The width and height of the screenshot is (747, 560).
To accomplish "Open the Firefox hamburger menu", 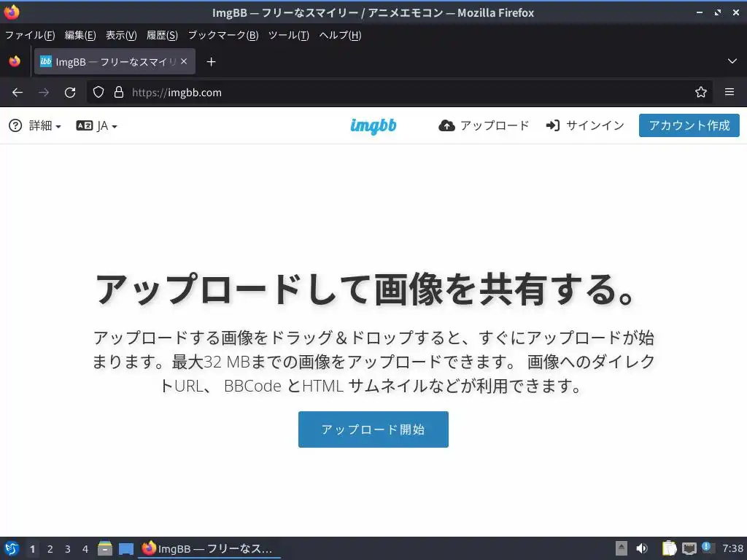I will 729,92.
